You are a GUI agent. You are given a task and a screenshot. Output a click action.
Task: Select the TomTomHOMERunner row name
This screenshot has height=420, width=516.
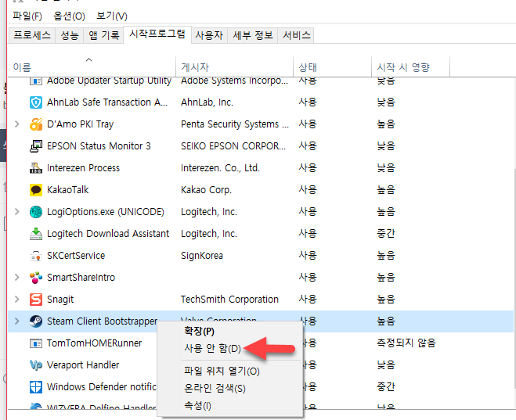click(x=95, y=343)
